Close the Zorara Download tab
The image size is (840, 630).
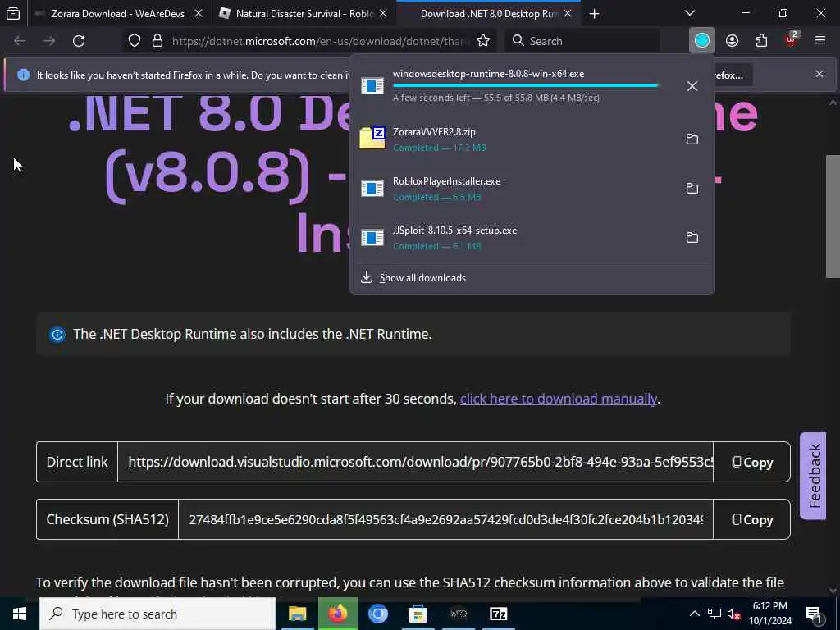(x=199, y=13)
